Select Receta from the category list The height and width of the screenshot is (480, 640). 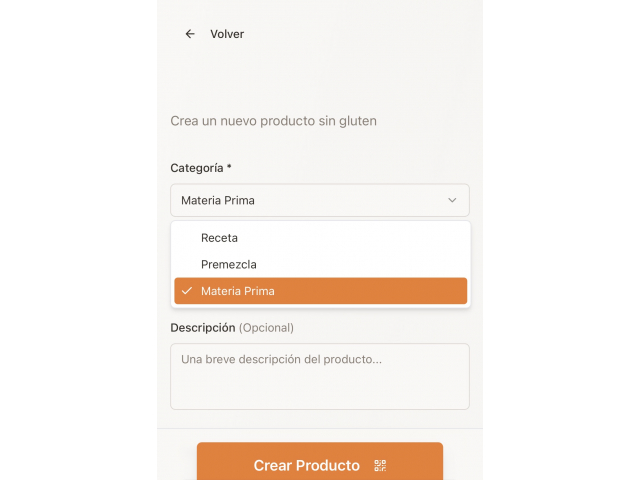coord(219,238)
